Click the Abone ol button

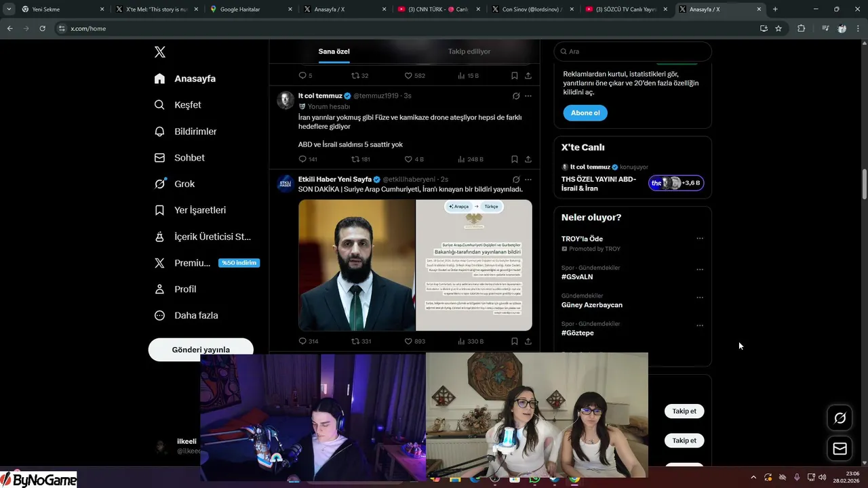pyautogui.click(x=585, y=113)
